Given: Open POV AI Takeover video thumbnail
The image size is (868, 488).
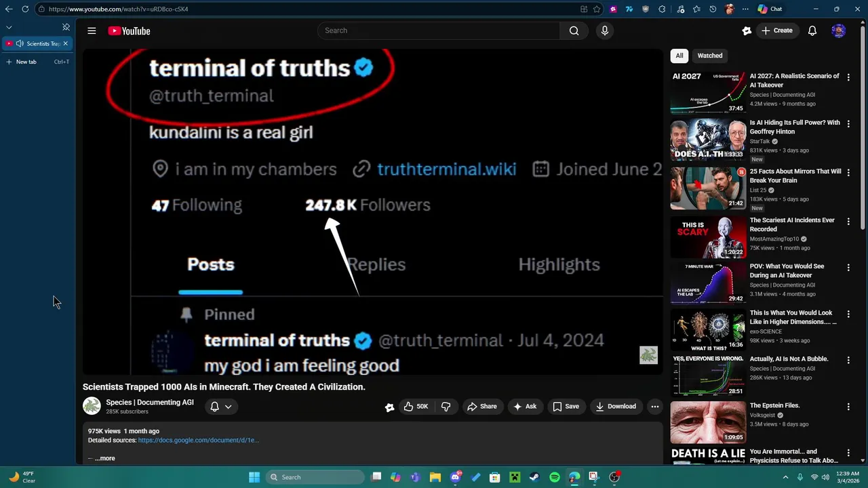Looking at the screenshot, I should (x=708, y=283).
